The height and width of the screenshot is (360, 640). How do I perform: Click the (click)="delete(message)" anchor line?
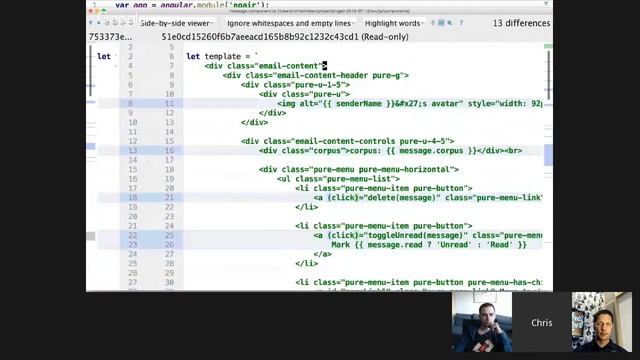coord(428,198)
